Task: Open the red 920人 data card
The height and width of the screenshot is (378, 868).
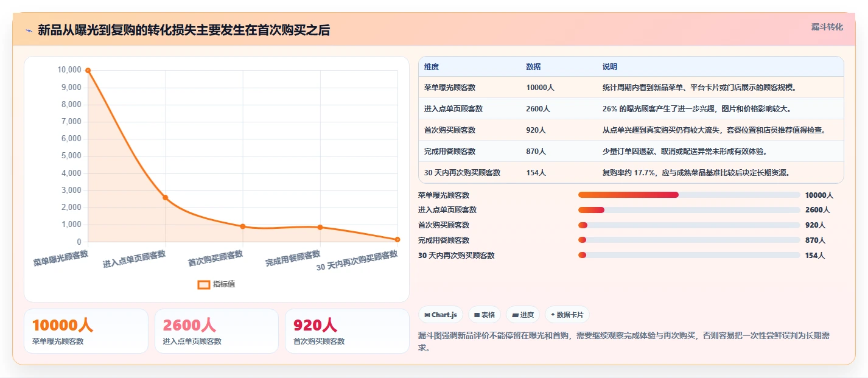Action: coord(347,331)
